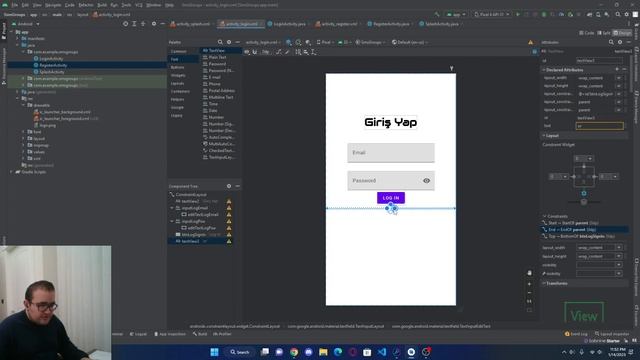Select opened file target icon in Project panel
The image size is (640, 360).
125,24
